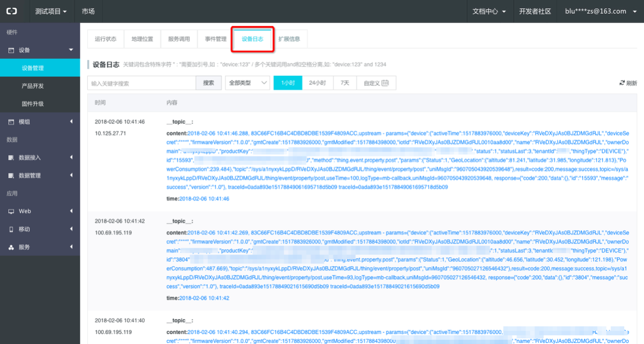Click timestamp 2018-02-06 10:41:46
Screen dimensions: 644x344
(x=120, y=122)
